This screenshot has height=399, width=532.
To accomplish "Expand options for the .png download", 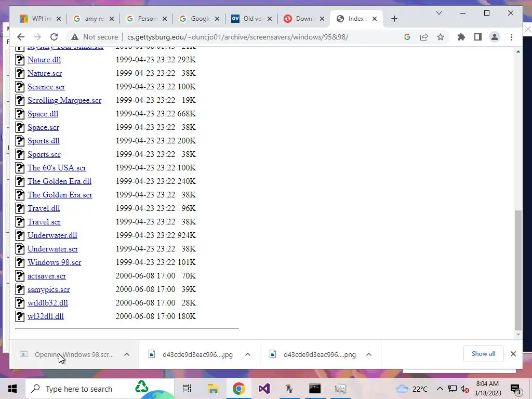I will [x=369, y=354].
